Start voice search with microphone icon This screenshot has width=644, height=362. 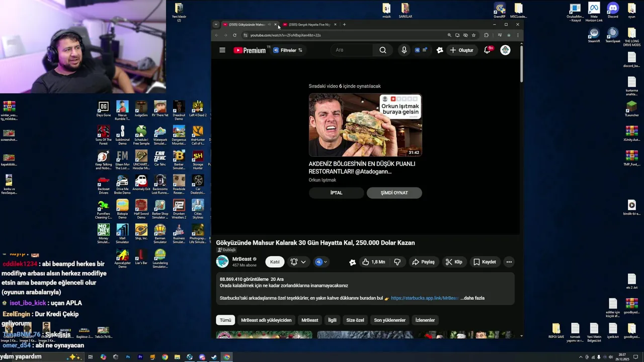point(404,50)
